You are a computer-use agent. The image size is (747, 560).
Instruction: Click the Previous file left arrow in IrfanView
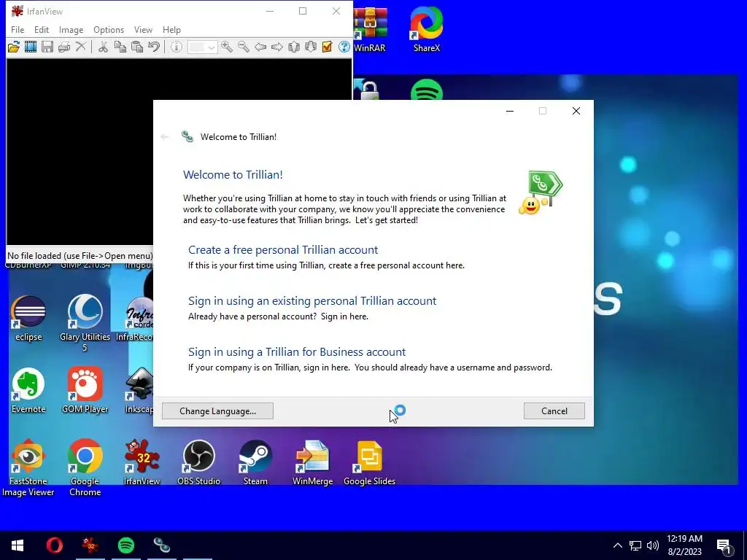coord(260,47)
